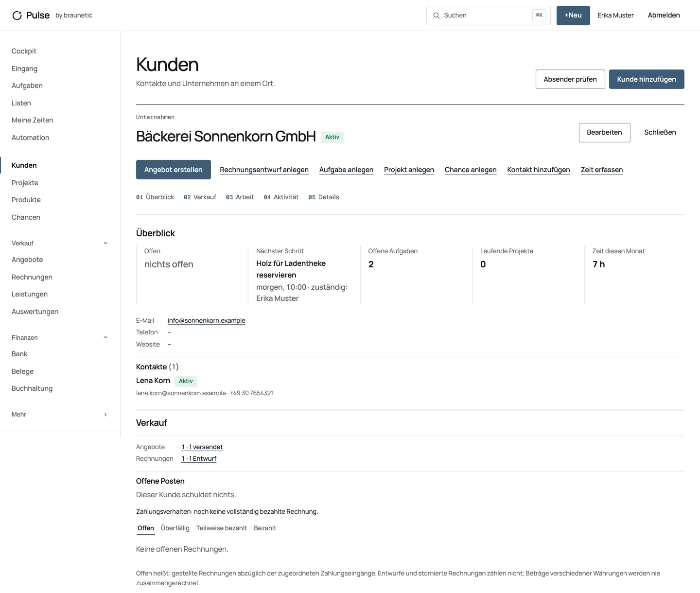The image size is (700, 593).
Task: Jump to the 05 Details section tab
Action: [x=324, y=197]
